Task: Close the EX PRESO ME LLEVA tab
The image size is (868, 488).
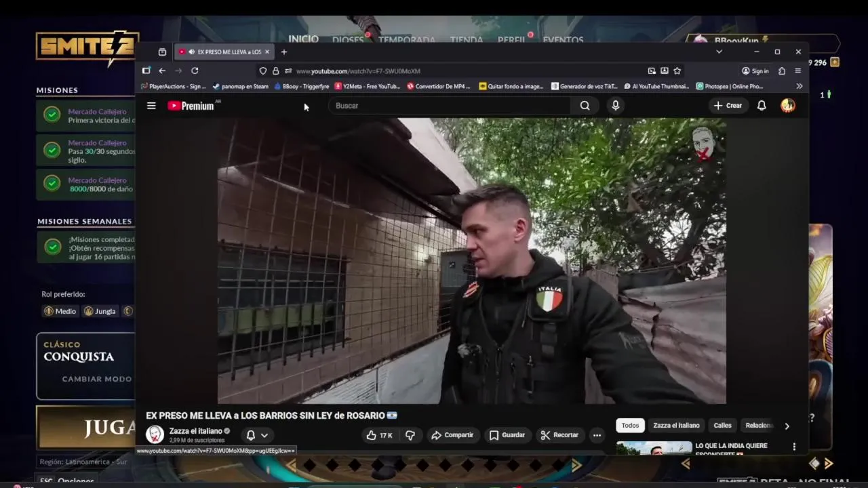Action: 267,52
